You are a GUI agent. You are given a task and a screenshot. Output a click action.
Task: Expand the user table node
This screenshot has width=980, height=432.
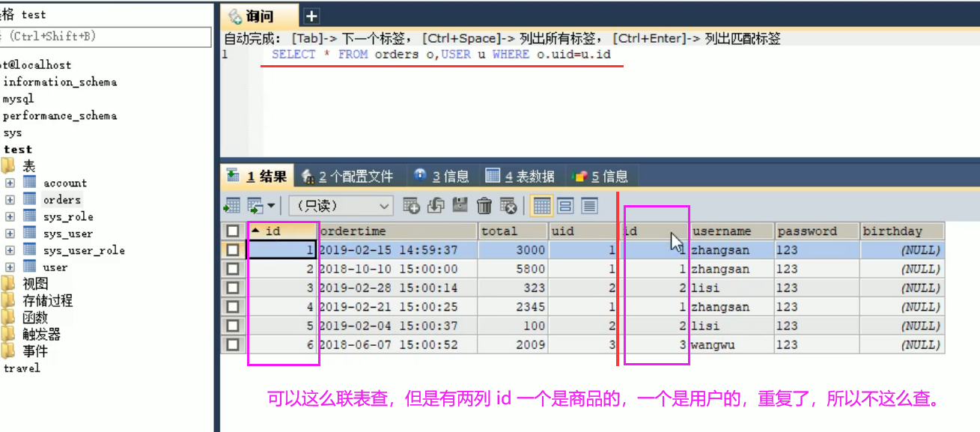tap(10, 267)
